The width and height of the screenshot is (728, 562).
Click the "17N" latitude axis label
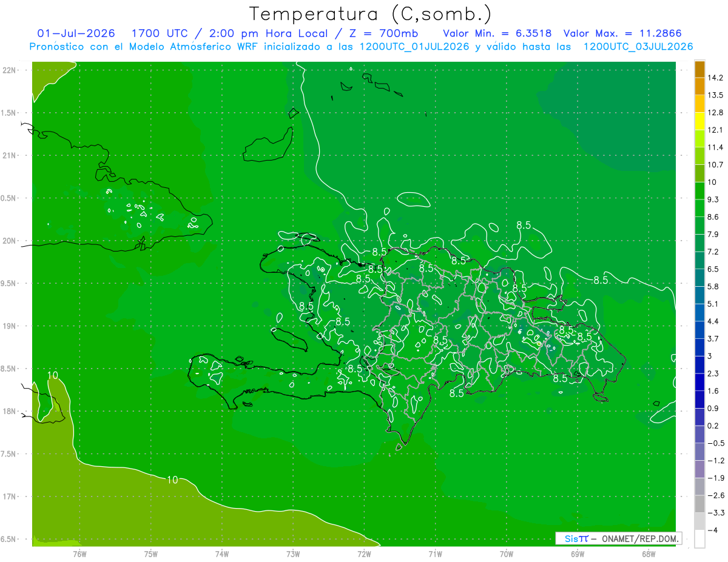10,497
